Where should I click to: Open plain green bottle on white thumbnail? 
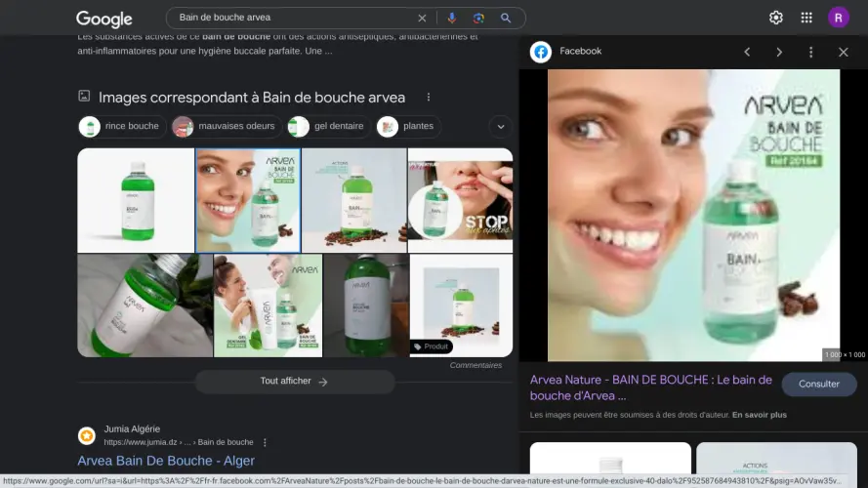136,200
